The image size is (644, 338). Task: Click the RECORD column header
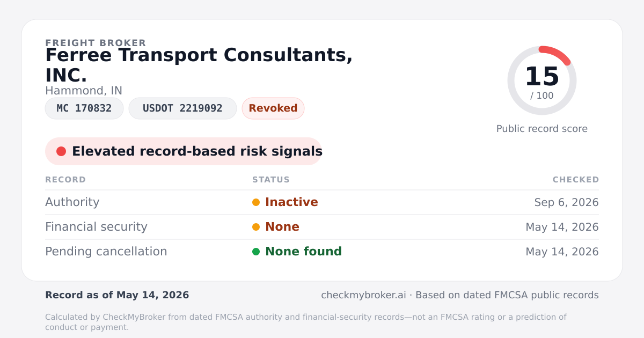65,180
